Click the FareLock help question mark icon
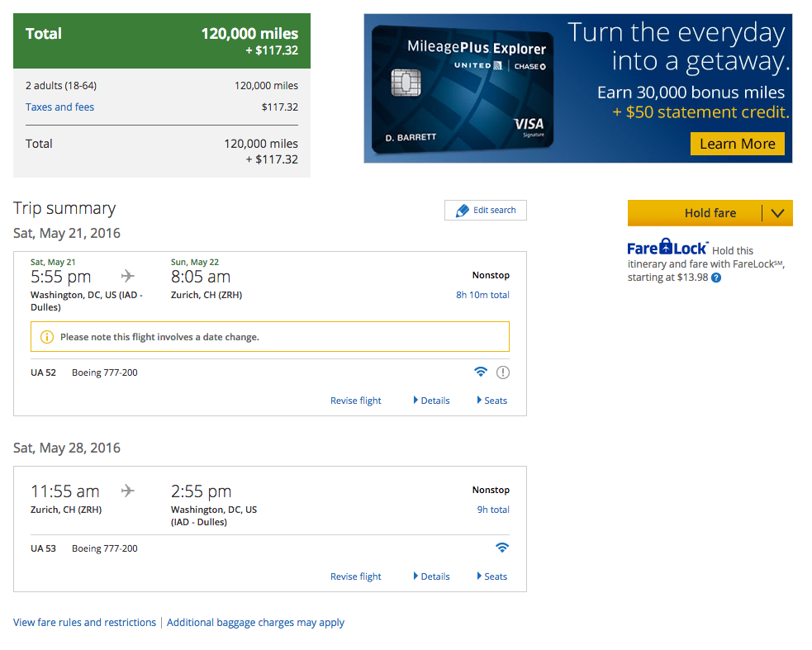This screenshot has height=650, width=812. tap(716, 278)
